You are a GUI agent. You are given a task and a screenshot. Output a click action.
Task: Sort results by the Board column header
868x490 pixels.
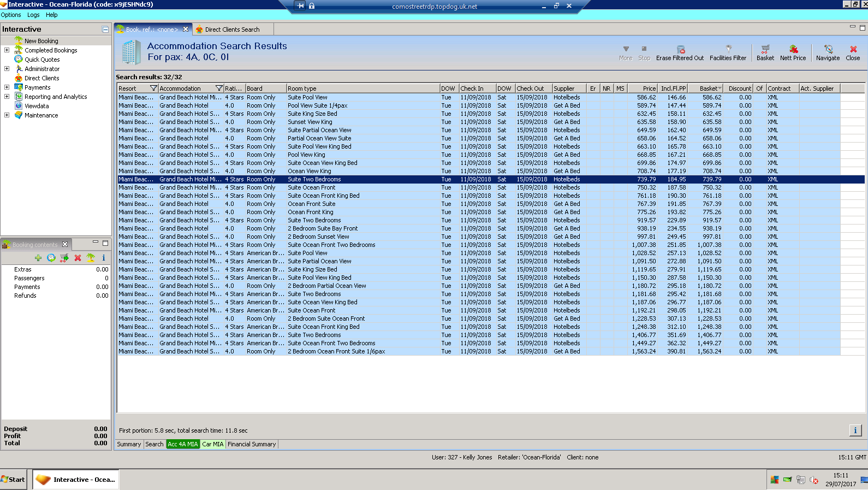pyautogui.click(x=266, y=88)
